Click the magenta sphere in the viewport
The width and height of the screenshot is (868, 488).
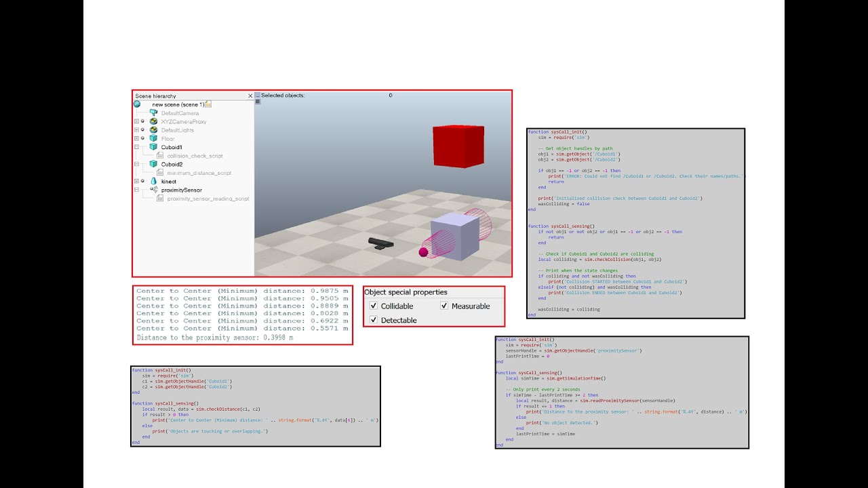[423, 252]
